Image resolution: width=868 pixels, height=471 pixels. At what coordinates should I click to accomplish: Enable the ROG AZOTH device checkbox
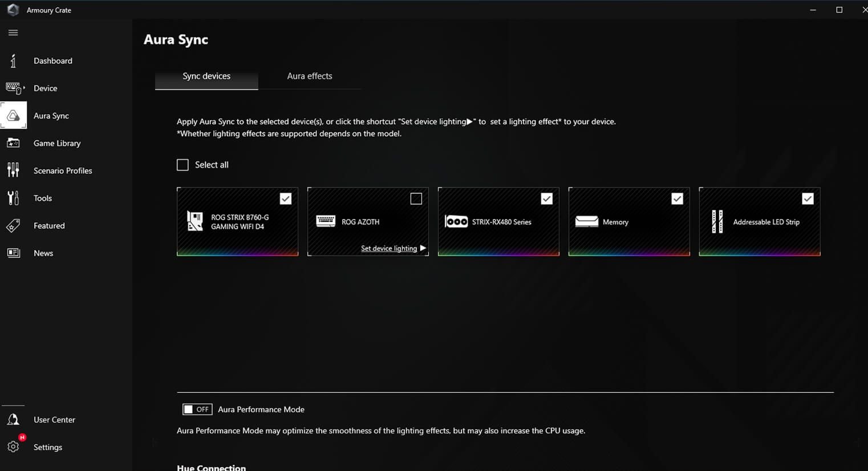[416, 198]
